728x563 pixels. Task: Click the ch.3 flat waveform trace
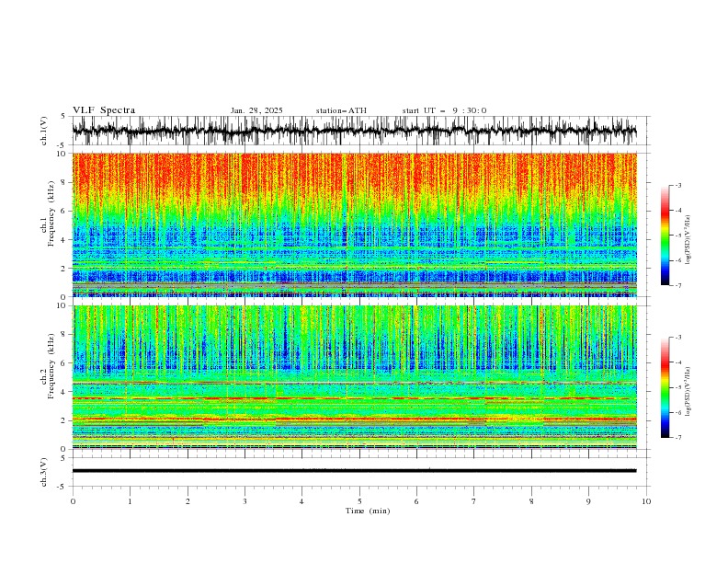point(354,471)
